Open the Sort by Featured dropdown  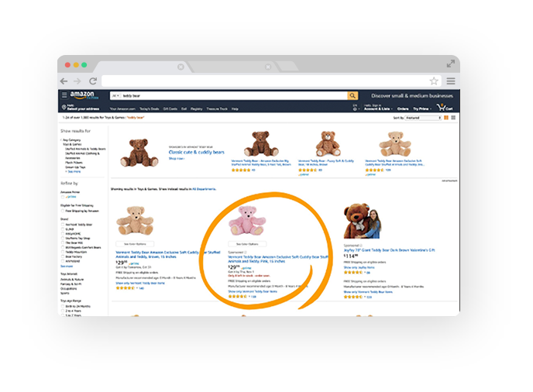point(423,118)
